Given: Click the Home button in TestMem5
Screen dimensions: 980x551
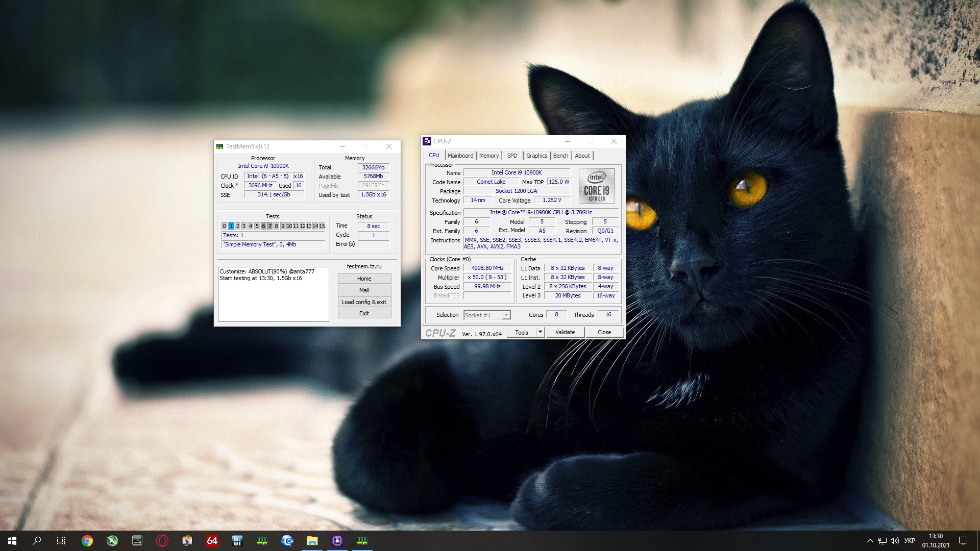Looking at the screenshot, I should 364,279.
